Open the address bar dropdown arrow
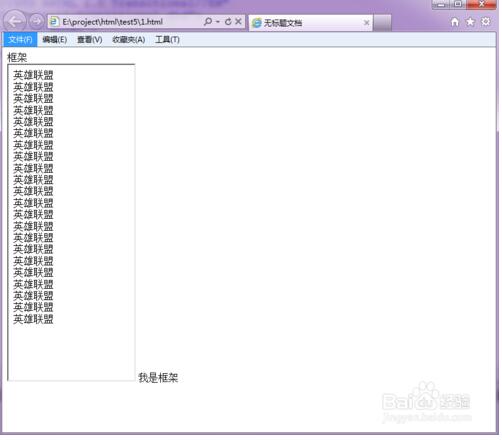The width and height of the screenshot is (502, 440). (218, 22)
